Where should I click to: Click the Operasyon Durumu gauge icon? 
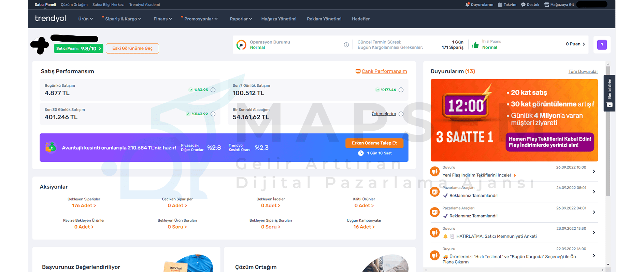241,45
